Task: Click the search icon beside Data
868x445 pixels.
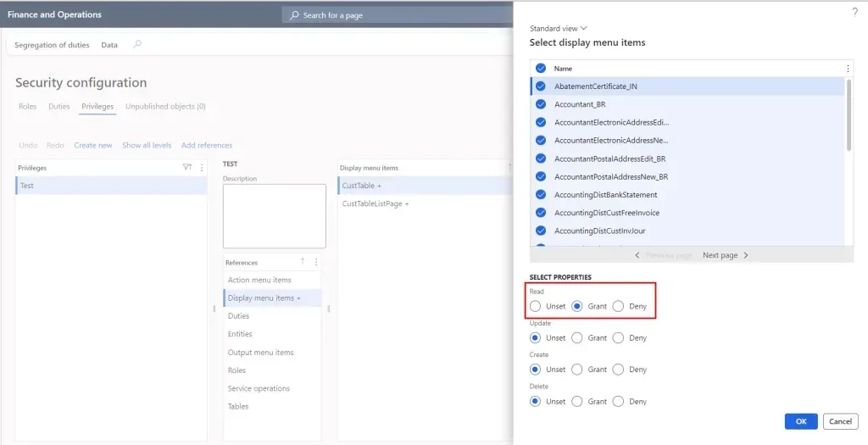Action: [137, 44]
